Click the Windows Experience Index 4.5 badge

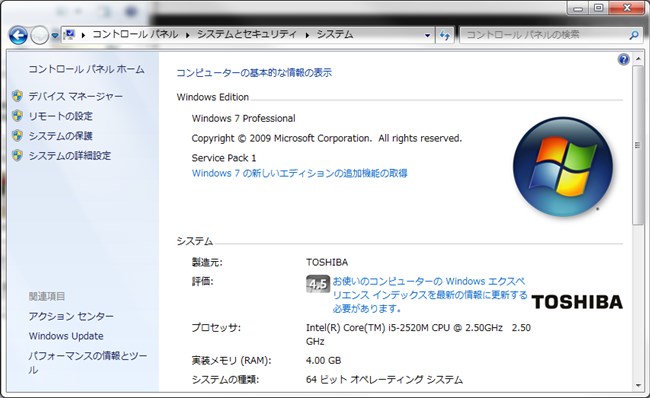point(318,284)
